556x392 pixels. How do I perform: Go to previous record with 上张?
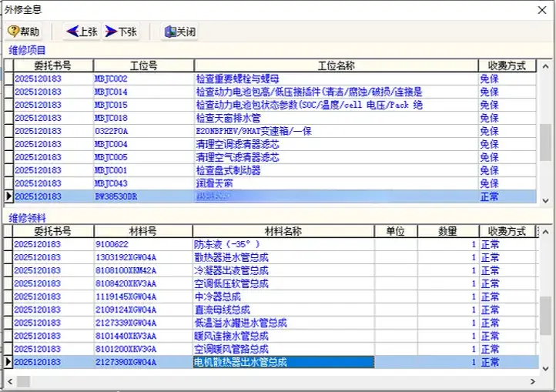point(82,32)
